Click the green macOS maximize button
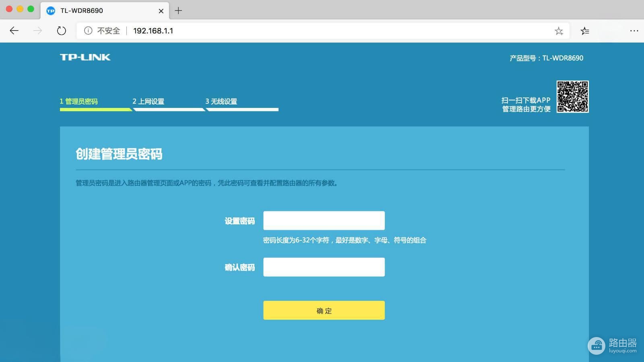The image size is (644, 362). tap(31, 9)
